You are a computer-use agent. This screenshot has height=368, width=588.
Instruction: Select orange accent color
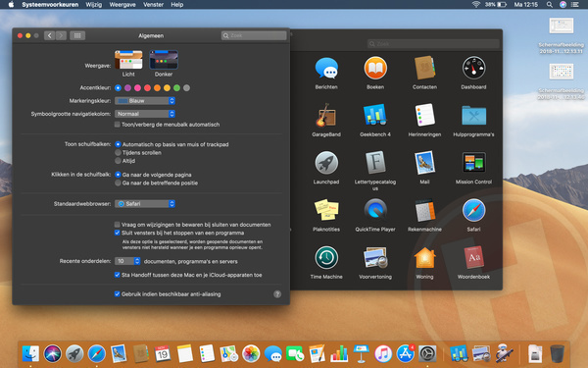pos(157,88)
